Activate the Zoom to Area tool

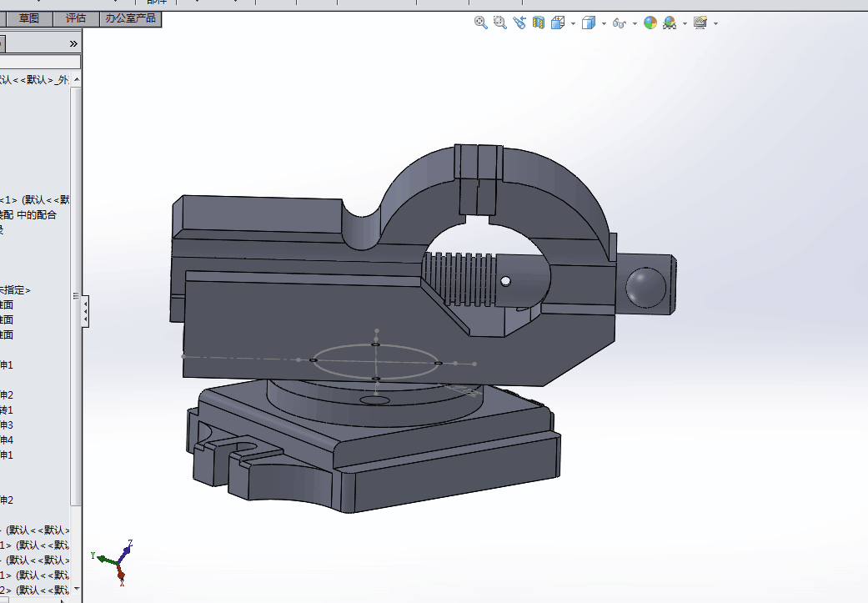pyautogui.click(x=500, y=23)
